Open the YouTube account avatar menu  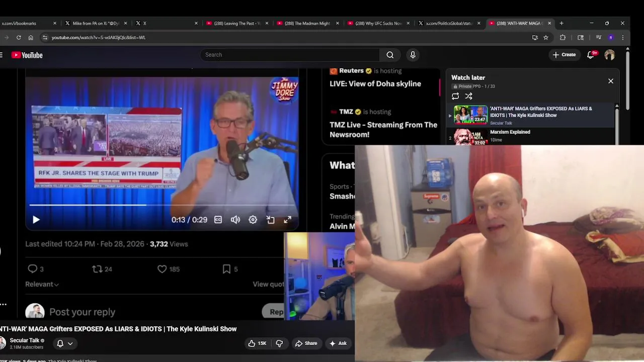coord(610,55)
